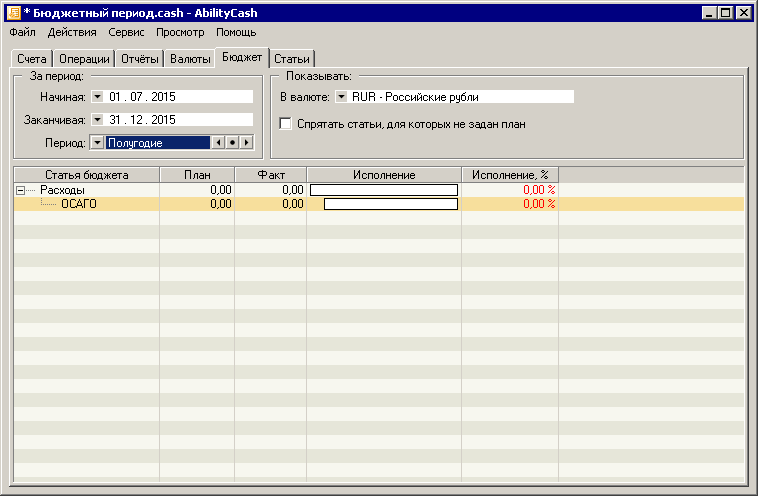Click the current period dot button

232,143
